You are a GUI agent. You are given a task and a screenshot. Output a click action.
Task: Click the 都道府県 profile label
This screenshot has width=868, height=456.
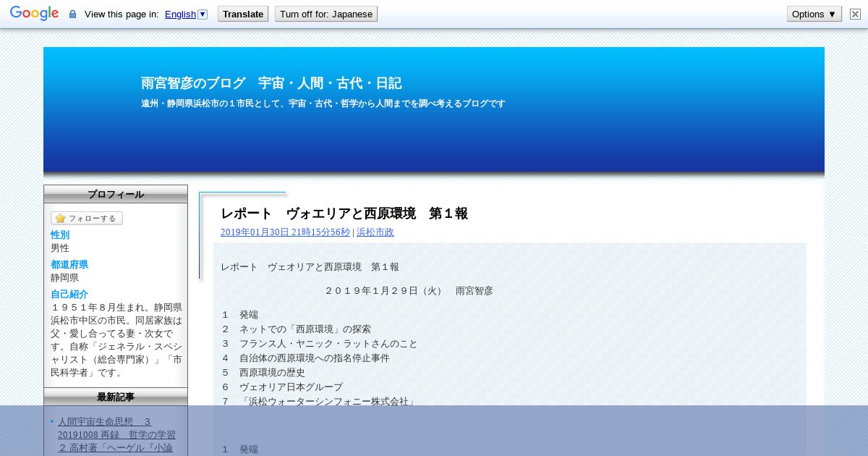click(x=69, y=265)
